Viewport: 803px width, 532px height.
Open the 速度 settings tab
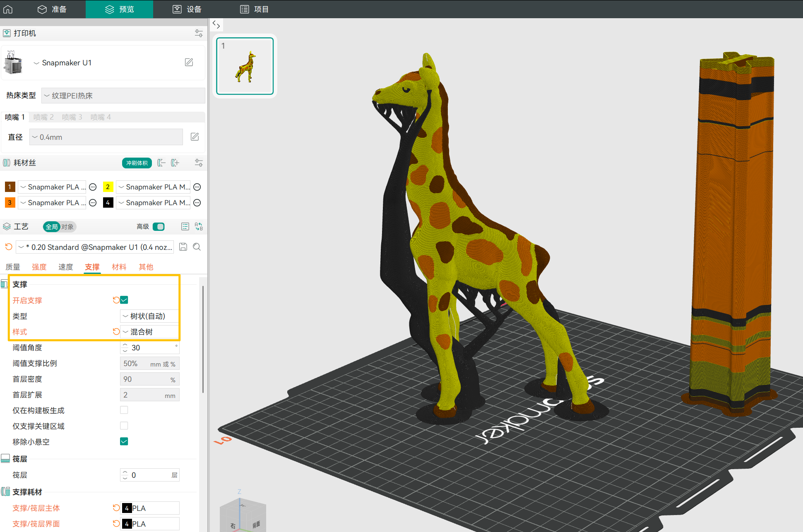pyautogui.click(x=65, y=267)
